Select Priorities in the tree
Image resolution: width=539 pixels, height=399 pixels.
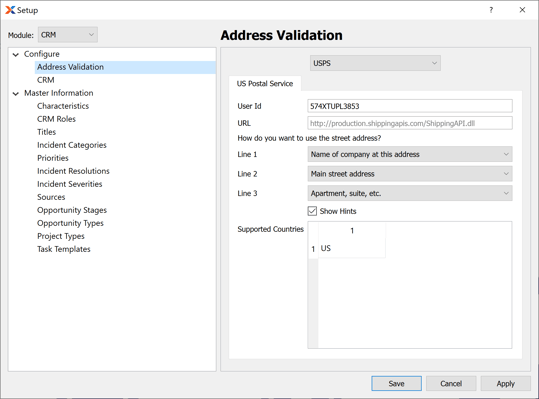tap(53, 158)
